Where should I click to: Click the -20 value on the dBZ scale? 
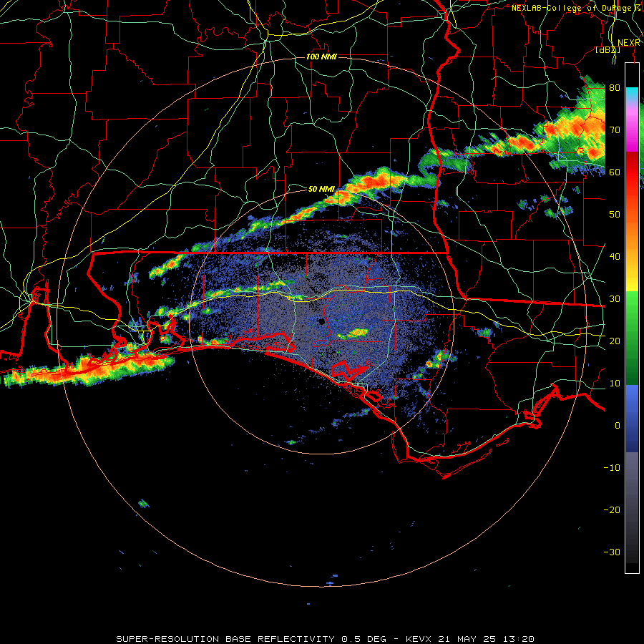(x=612, y=510)
